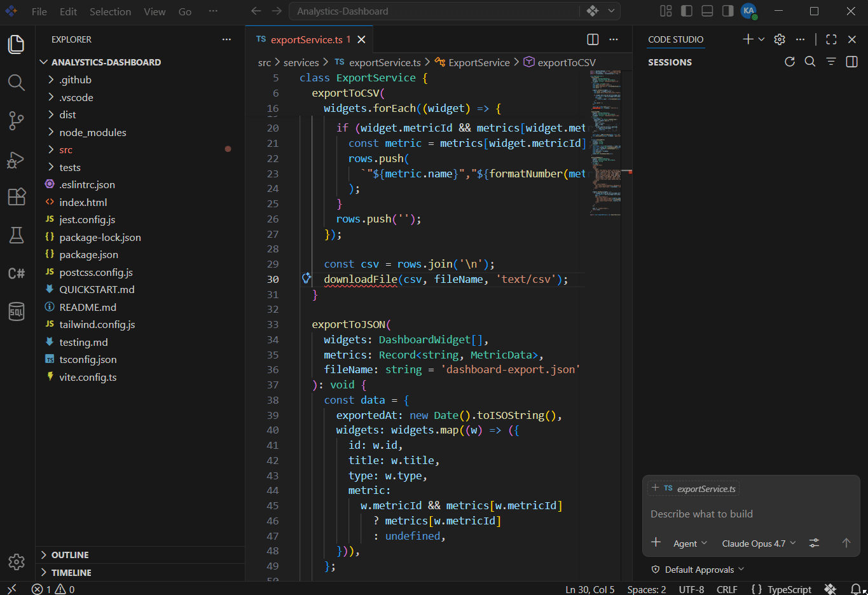Open the Agent mode dropdown
The width and height of the screenshot is (868, 595).
pyautogui.click(x=690, y=544)
